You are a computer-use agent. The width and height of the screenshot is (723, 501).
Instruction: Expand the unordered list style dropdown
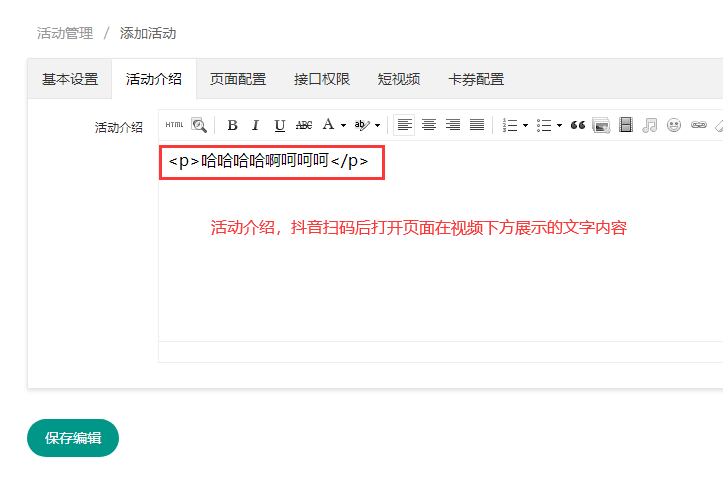pyautogui.click(x=559, y=125)
